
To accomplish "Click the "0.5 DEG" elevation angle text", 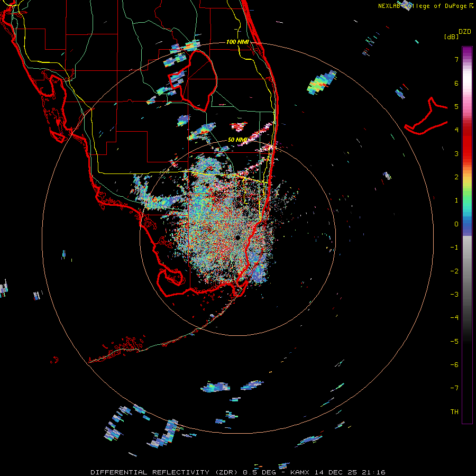I will click(x=259, y=472).
